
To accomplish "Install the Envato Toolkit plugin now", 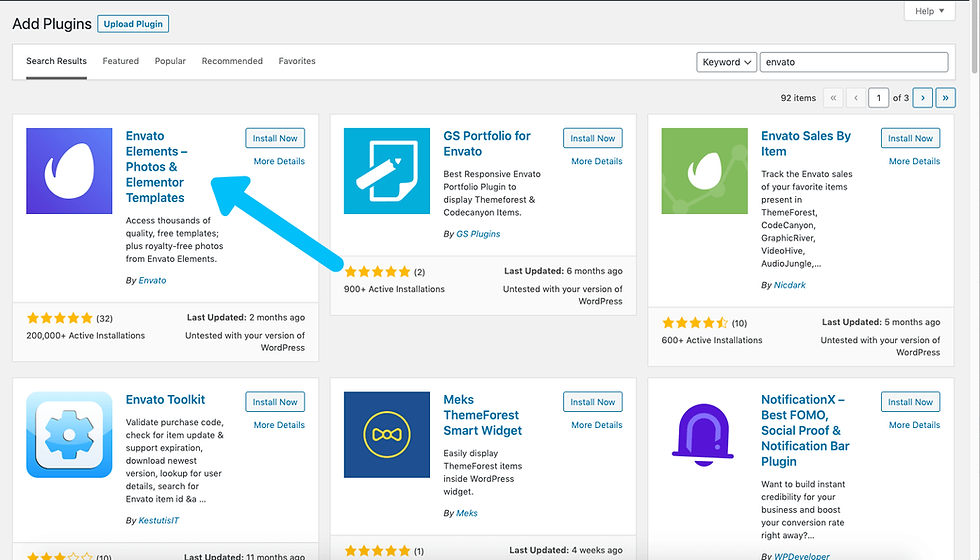I will click(275, 402).
